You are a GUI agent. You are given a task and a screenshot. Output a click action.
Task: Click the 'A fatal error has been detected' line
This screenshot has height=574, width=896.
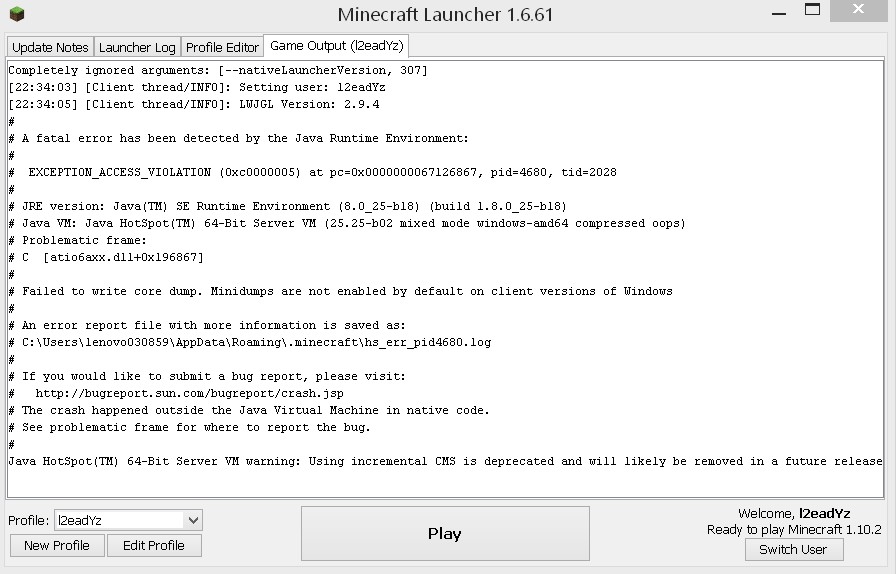pyautogui.click(x=239, y=138)
